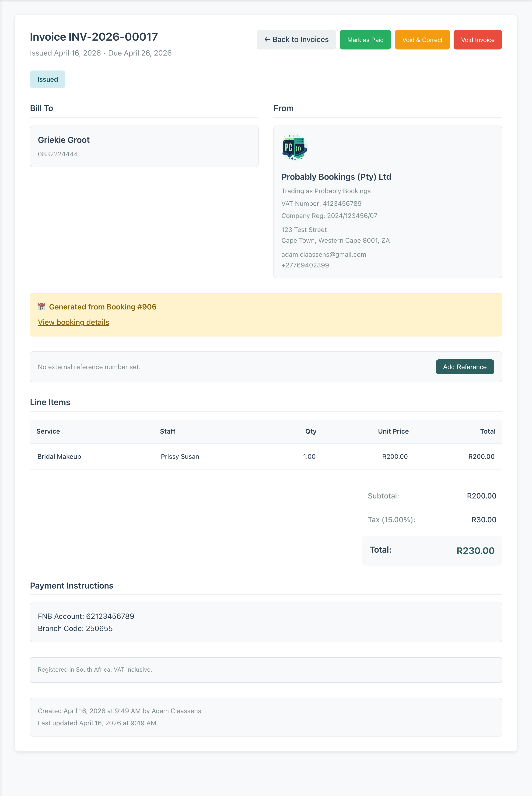This screenshot has height=796, width=532.
Task: Add an external reference number
Action: (x=464, y=367)
